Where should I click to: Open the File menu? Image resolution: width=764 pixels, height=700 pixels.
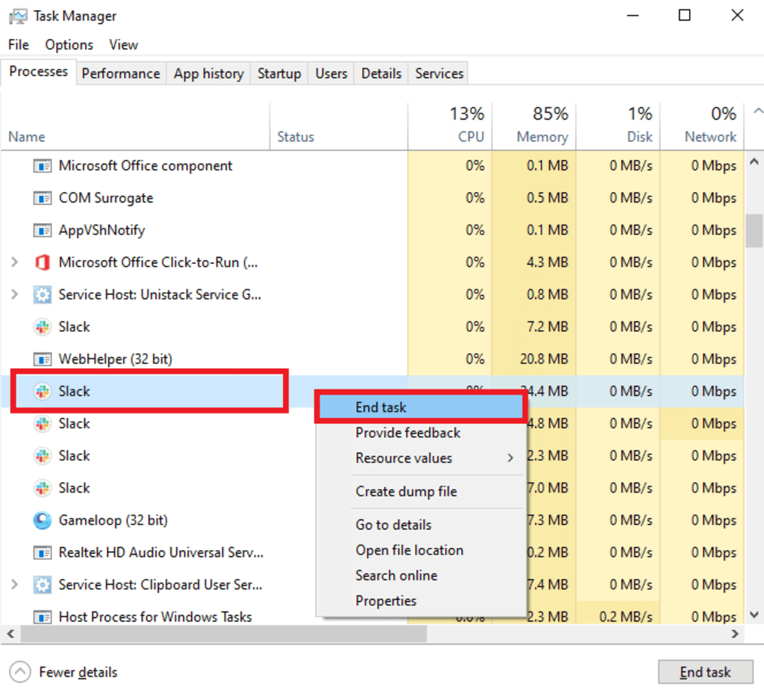pos(18,45)
